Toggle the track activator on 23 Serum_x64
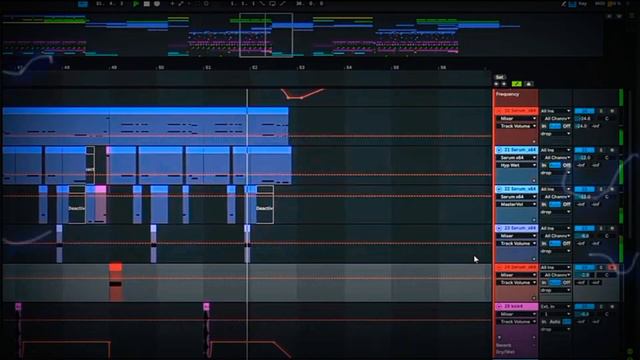Viewport: 640px width, 360px height. pos(584,228)
